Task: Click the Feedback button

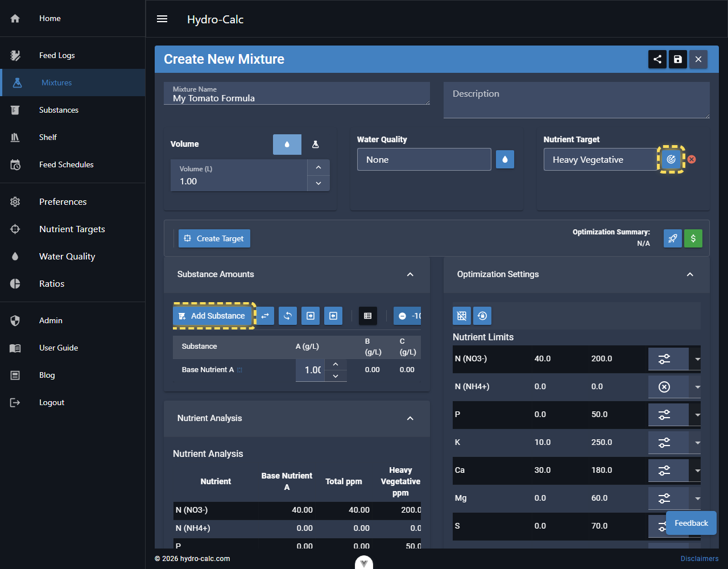Action: click(x=691, y=523)
